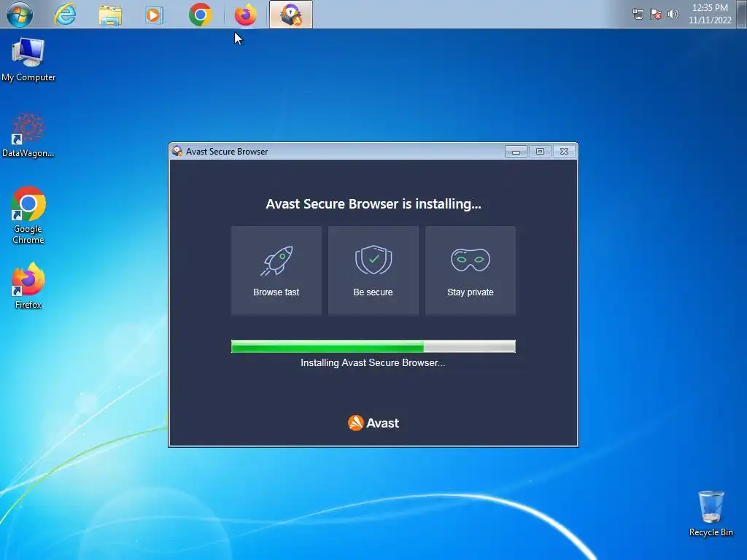Screen dimensions: 747x560
Task: Click the Avast Secure Browser title bar icon
Action: point(177,151)
